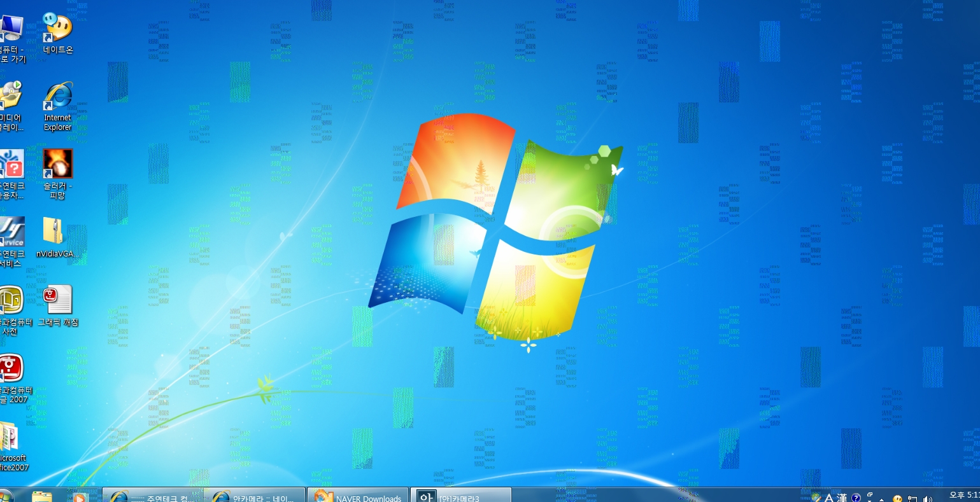
Task: Launch Windows Media Player from the taskbar
Action: pos(80,496)
